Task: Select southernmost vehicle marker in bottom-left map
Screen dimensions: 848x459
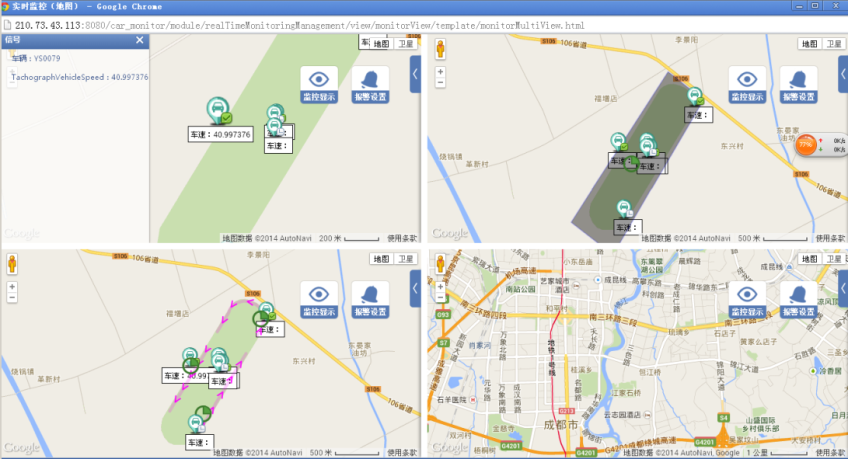Action: pos(196,424)
